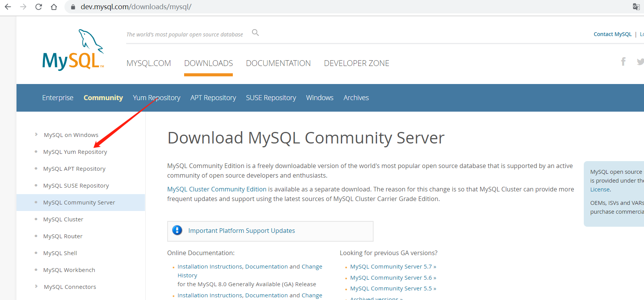The width and height of the screenshot is (644, 300).
Task: Open the License link in side box
Action: pyautogui.click(x=600, y=190)
